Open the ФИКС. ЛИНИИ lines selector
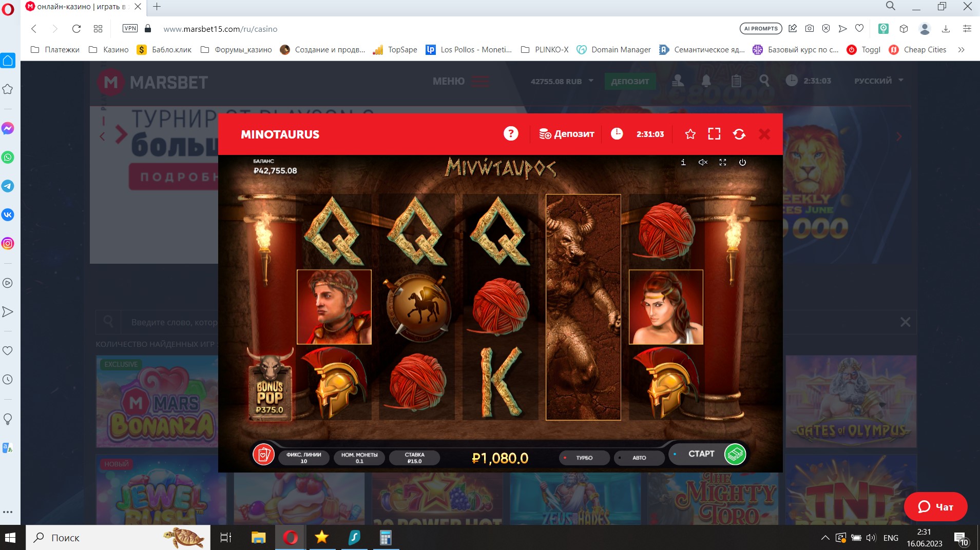Image resolution: width=980 pixels, height=550 pixels. (x=304, y=458)
